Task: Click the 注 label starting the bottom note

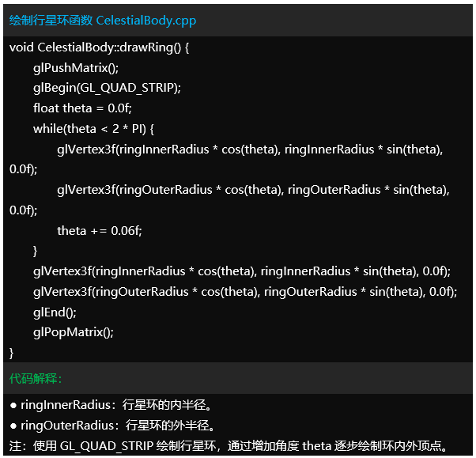Action: click(x=15, y=445)
